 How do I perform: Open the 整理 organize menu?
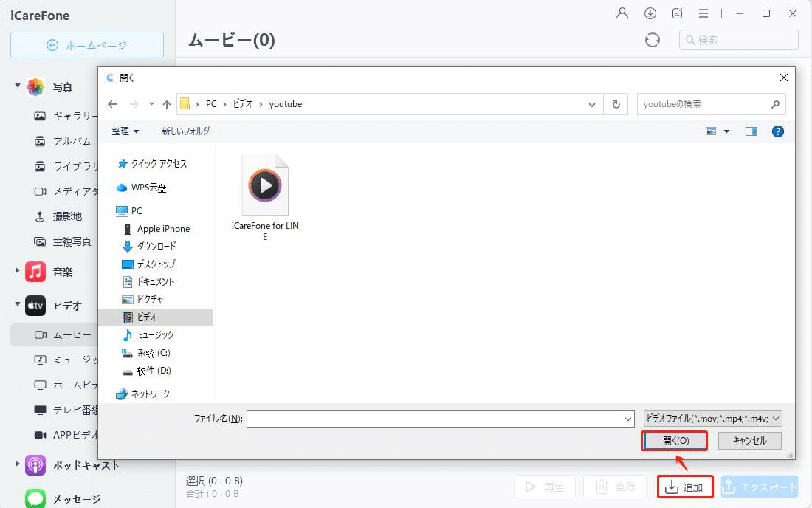(x=125, y=131)
